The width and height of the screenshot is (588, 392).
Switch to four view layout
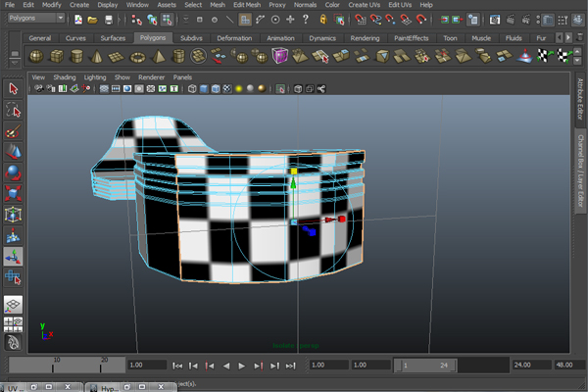click(x=13, y=324)
